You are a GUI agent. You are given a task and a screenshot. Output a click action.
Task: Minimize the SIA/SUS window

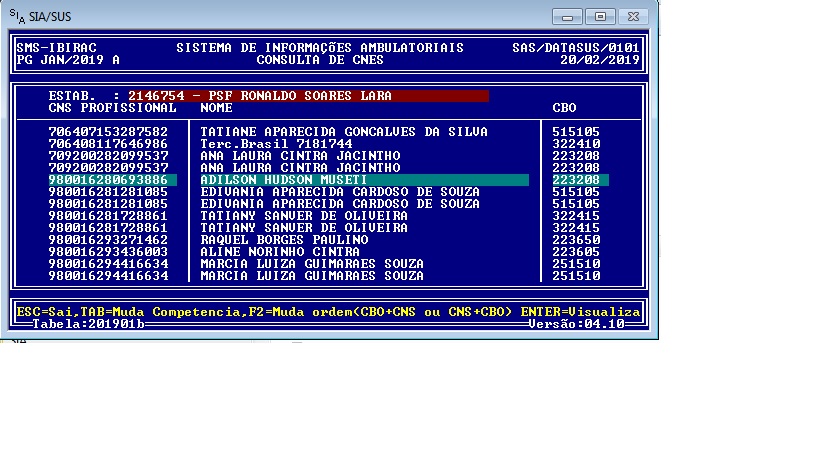570,16
